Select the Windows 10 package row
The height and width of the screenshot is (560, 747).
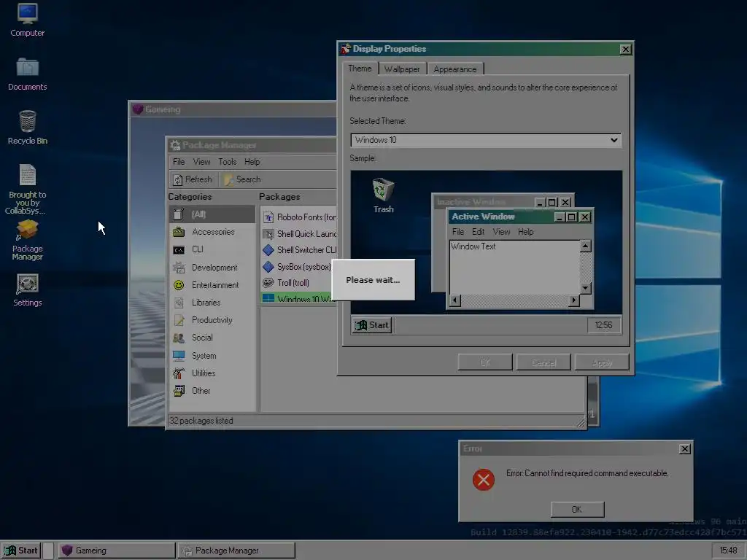coord(298,298)
